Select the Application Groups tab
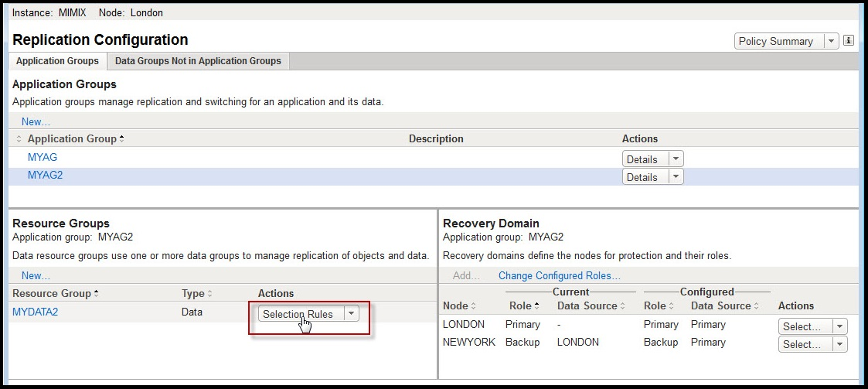 [x=57, y=61]
